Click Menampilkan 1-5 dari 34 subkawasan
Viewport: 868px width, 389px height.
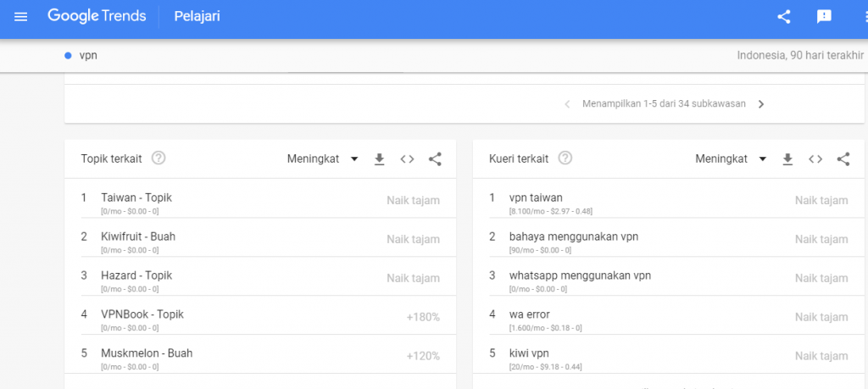664,104
